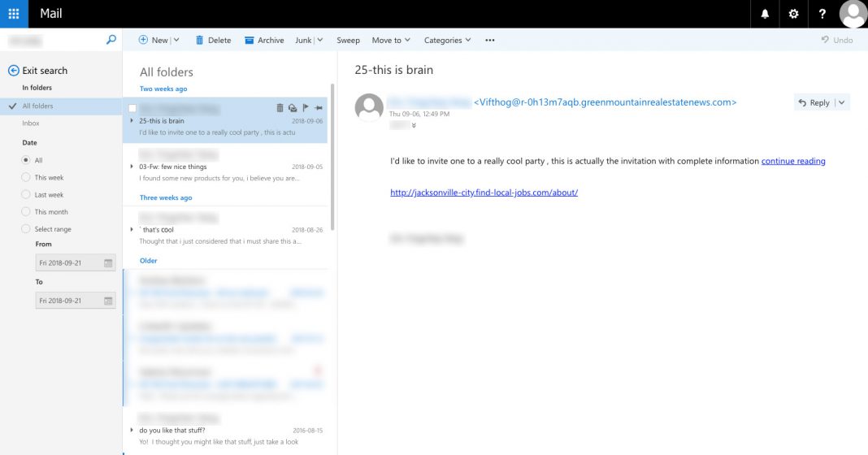Select the Select range radio button
Screen dimensions: 868x455
[25, 228]
